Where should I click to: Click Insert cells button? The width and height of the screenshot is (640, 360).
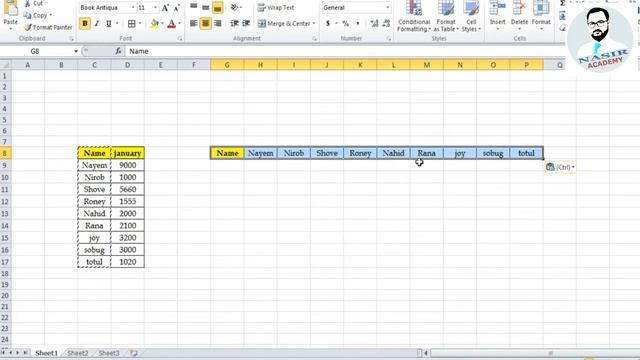tap(497, 16)
